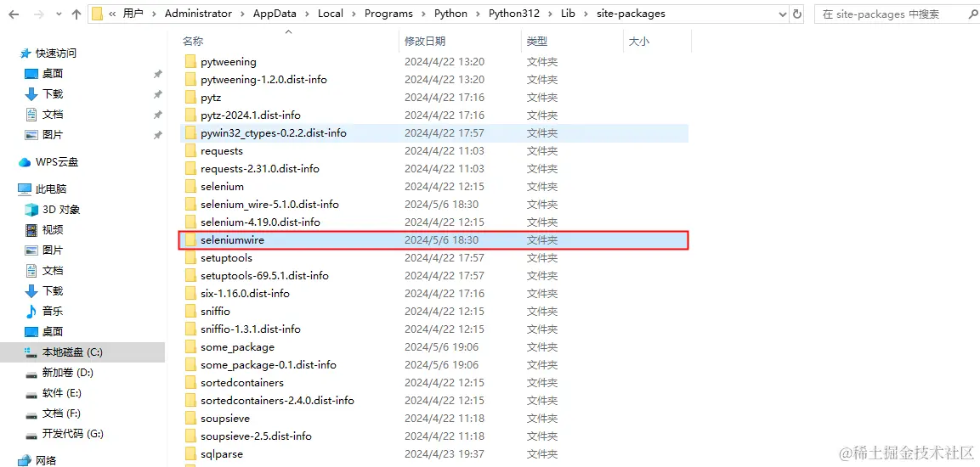Click folder icon of sniffio row
This screenshot has width=980, height=467.
pos(190,311)
